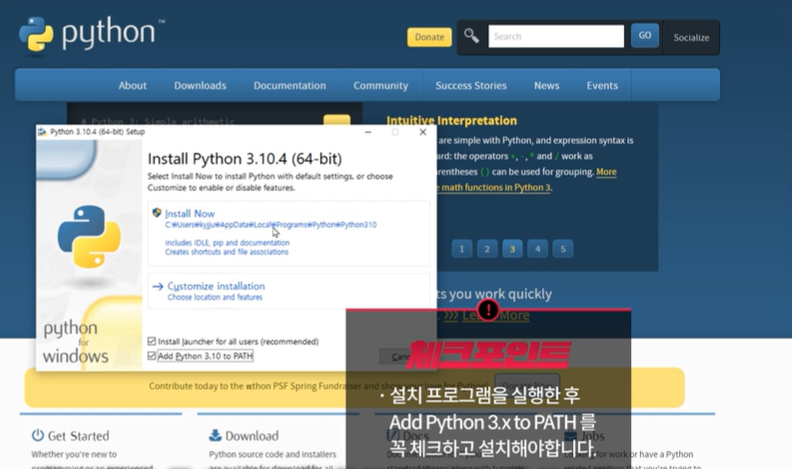
Task: Open the Downloads menu
Action: (200, 85)
